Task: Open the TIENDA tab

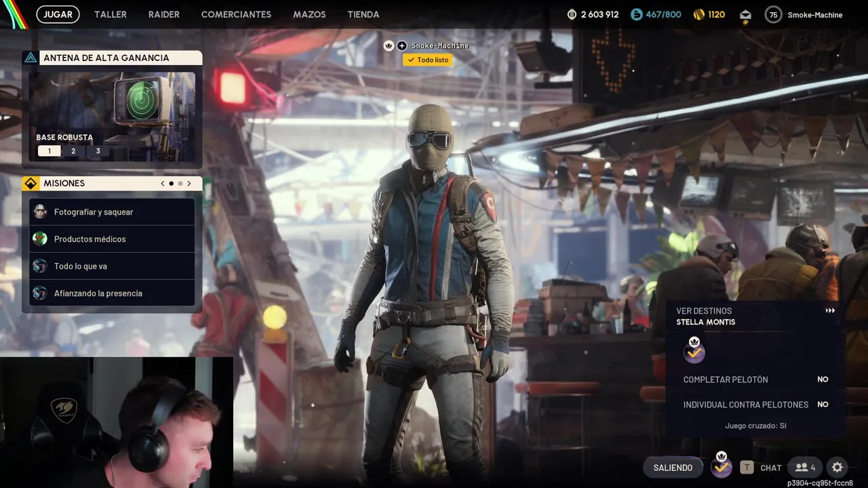Action: 363,14
